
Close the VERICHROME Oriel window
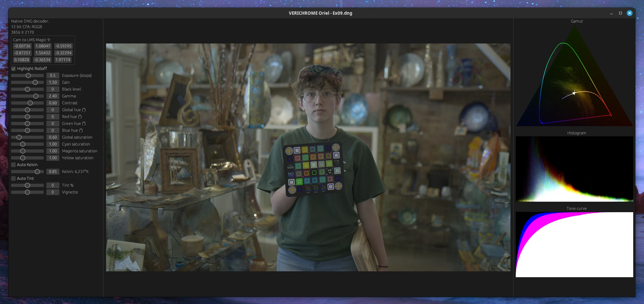tap(630, 13)
